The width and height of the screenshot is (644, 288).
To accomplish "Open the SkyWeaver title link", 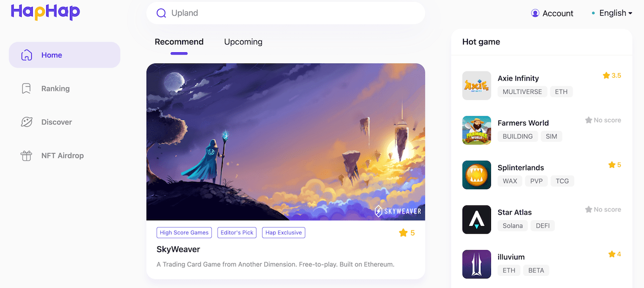I will coord(178,249).
